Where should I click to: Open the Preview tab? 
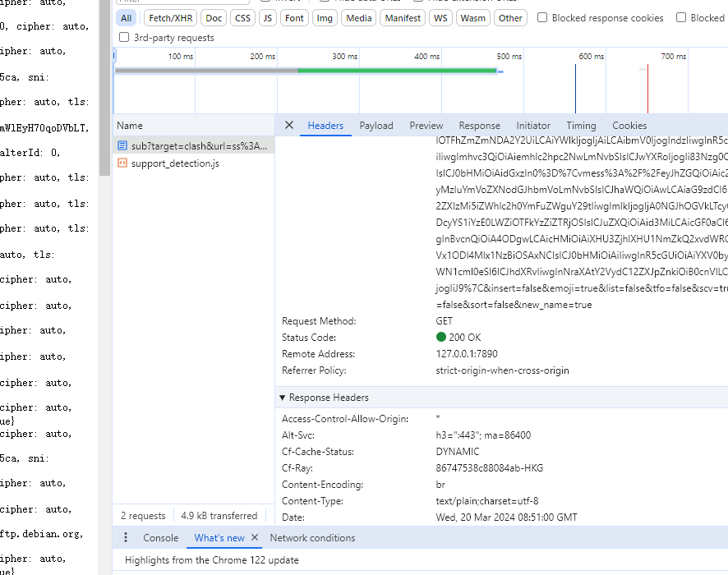[426, 126]
